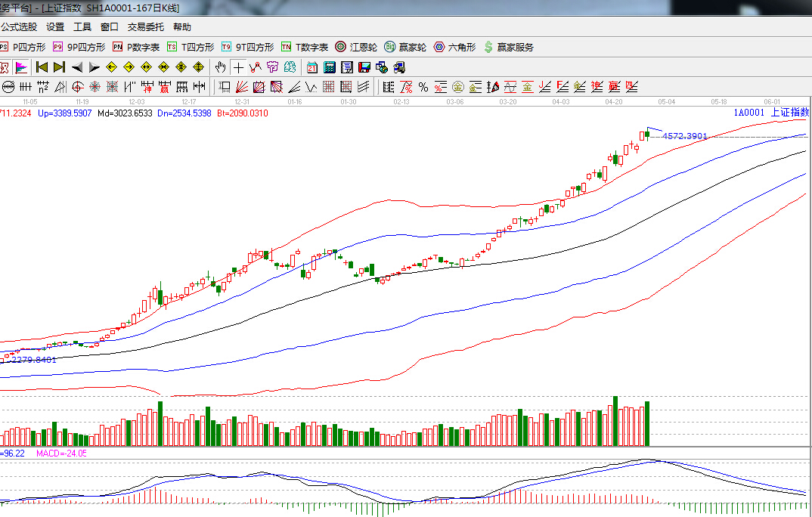Open the 交易委托 menu
812x517 pixels.
(145, 27)
